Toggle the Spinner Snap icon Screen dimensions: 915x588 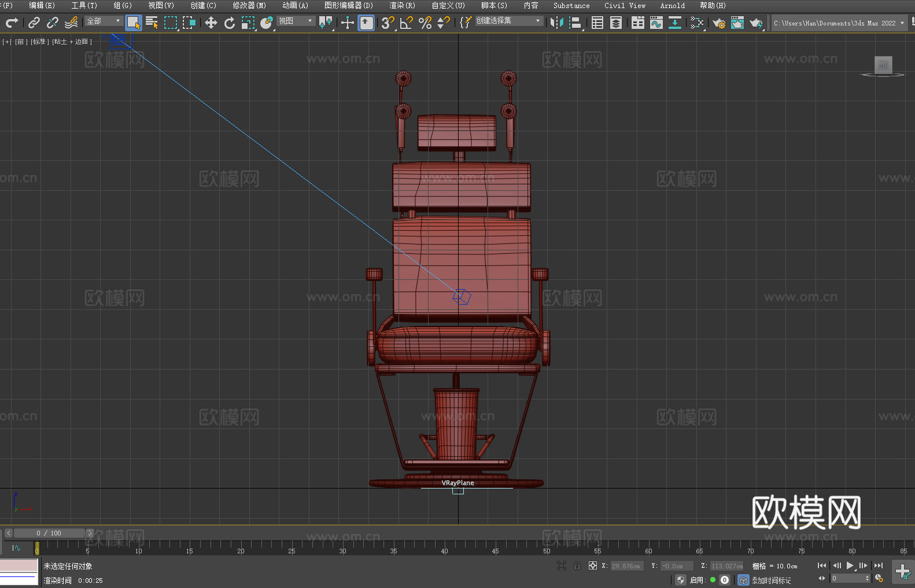coord(444,23)
